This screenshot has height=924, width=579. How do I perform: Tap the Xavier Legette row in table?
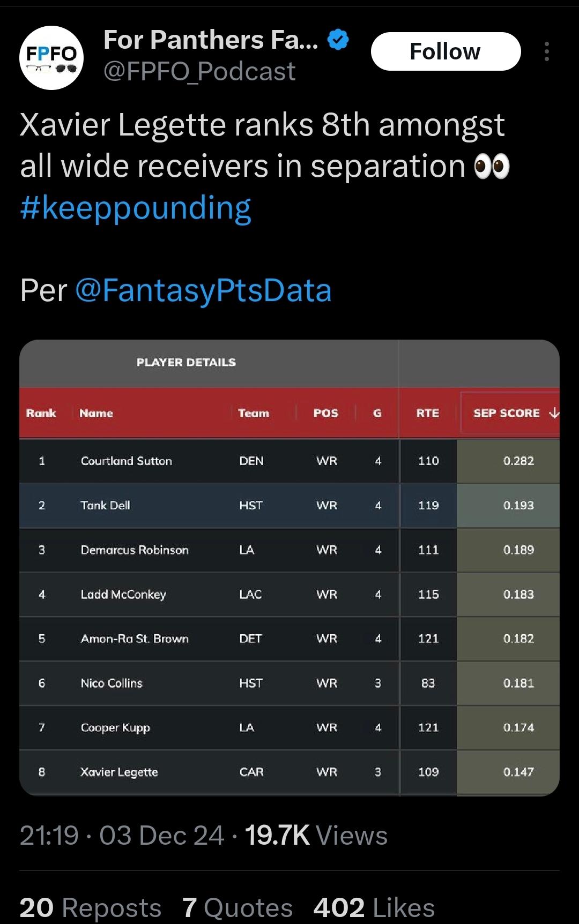(x=289, y=772)
